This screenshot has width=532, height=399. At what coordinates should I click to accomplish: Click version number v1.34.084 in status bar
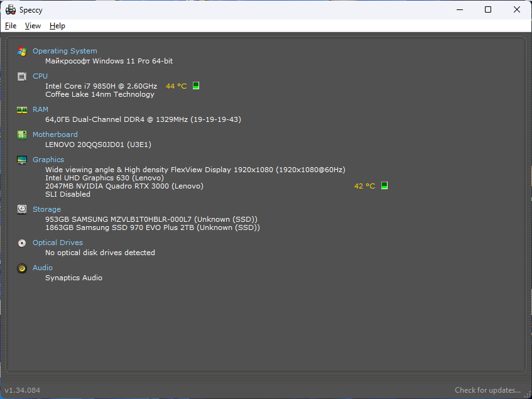[x=23, y=390]
